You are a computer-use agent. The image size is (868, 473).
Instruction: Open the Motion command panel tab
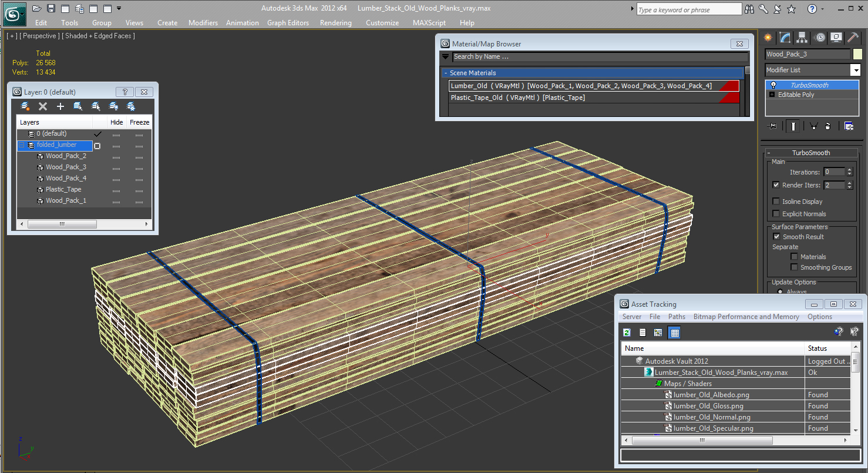tap(820, 38)
